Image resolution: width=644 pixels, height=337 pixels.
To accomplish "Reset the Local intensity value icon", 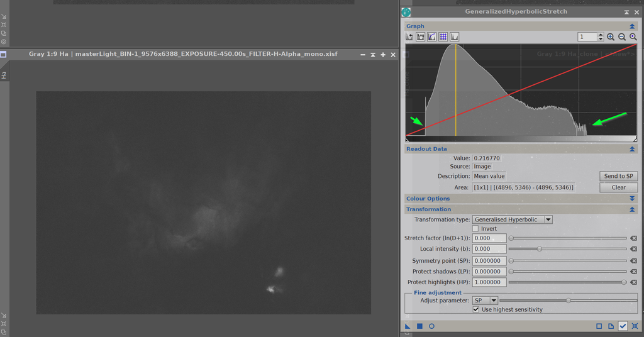I will tap(634, 249).
